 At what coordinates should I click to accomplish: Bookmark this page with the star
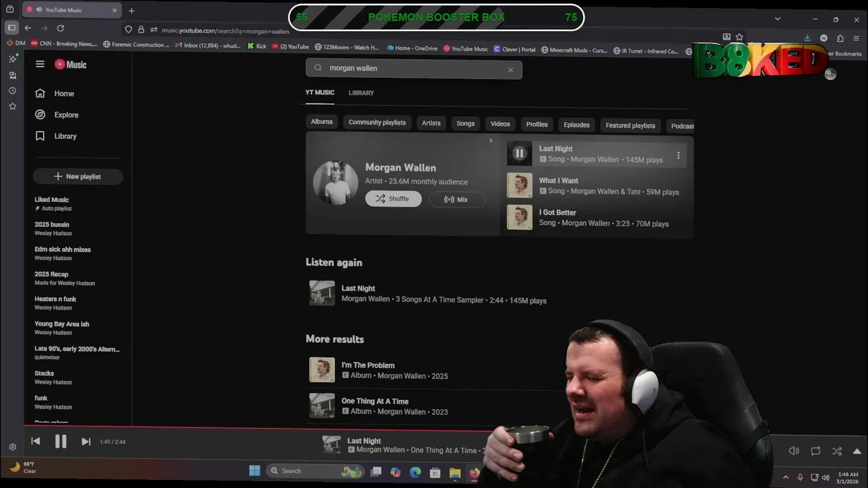coord(739,37)
